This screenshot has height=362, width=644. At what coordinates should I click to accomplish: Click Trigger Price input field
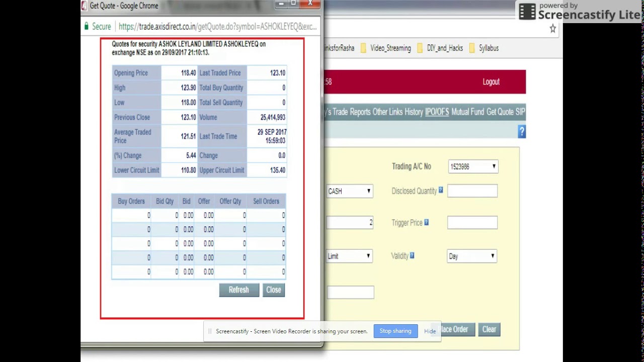(472, 223)
